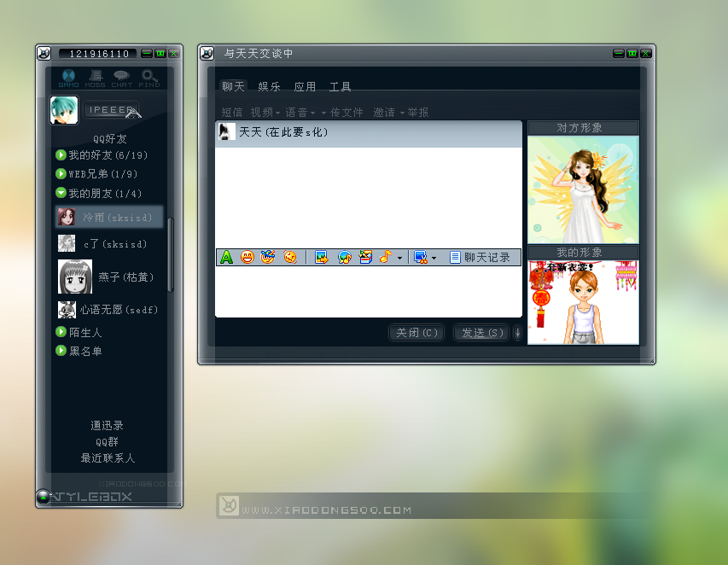Screen dimensions: 728x565
Task: Click the 天天 (在此要s化) name in chat header
Action: point(283,132)
